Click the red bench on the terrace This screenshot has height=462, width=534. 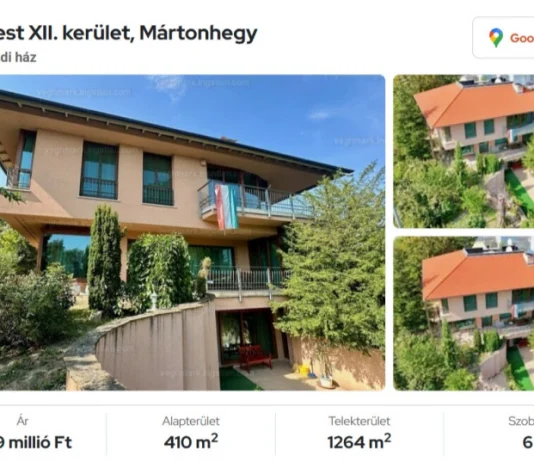point(254,357)
